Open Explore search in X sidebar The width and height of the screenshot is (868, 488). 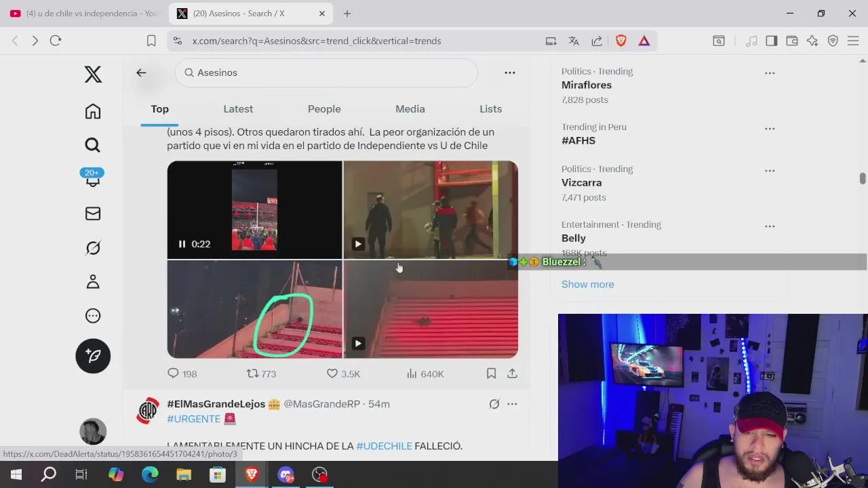(x=93, y=145)
